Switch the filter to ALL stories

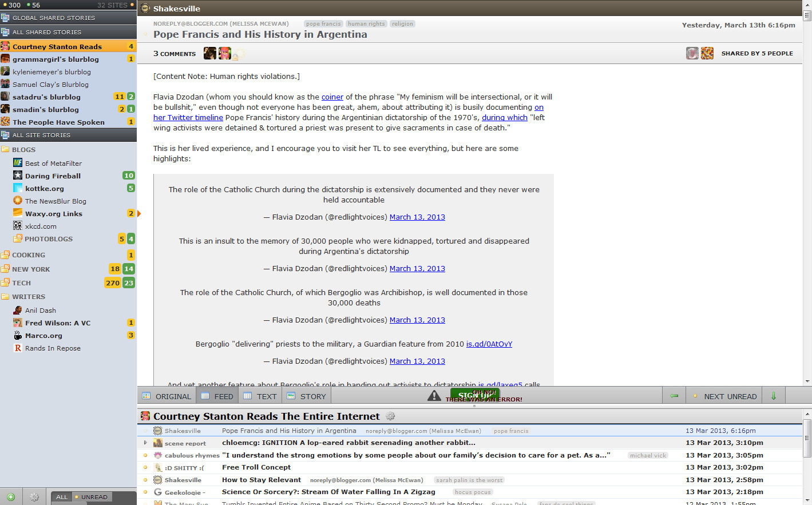[61, 496]
